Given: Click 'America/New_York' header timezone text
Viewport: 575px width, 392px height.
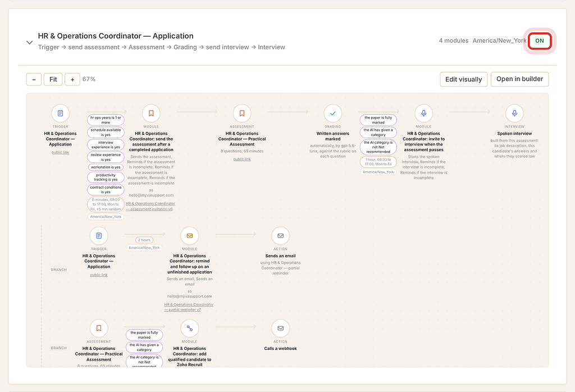Looking at the screenshot, I should pyautogui.click(x=499, y=40).
